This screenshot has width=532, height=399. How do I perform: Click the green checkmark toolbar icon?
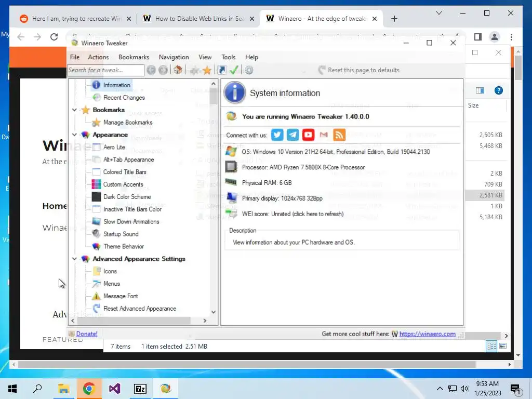coord(234,70)
